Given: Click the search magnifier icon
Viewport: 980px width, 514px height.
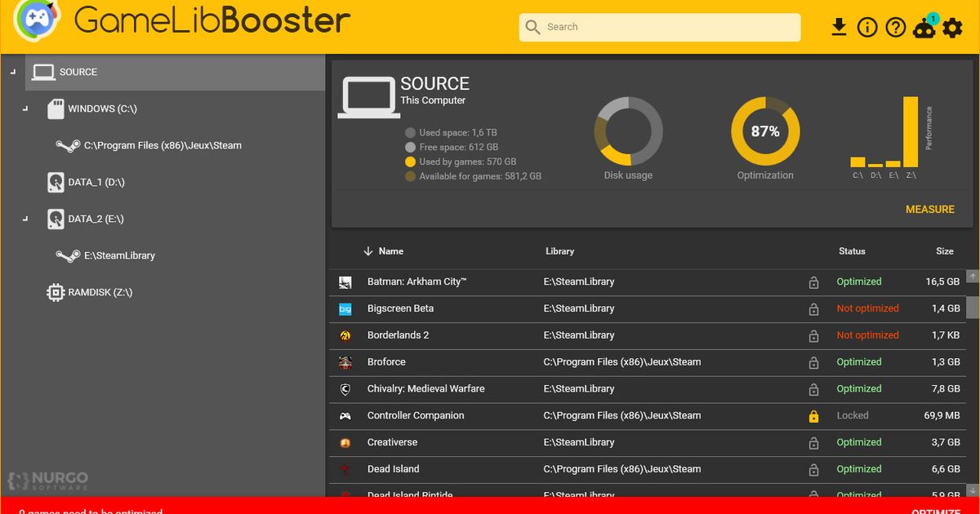Looking at the screenshot, I should (x=533, y=27).
